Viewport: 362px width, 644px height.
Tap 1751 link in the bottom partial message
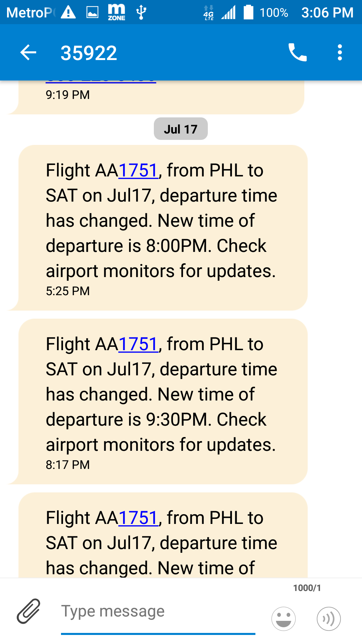(x=138, y=518)
